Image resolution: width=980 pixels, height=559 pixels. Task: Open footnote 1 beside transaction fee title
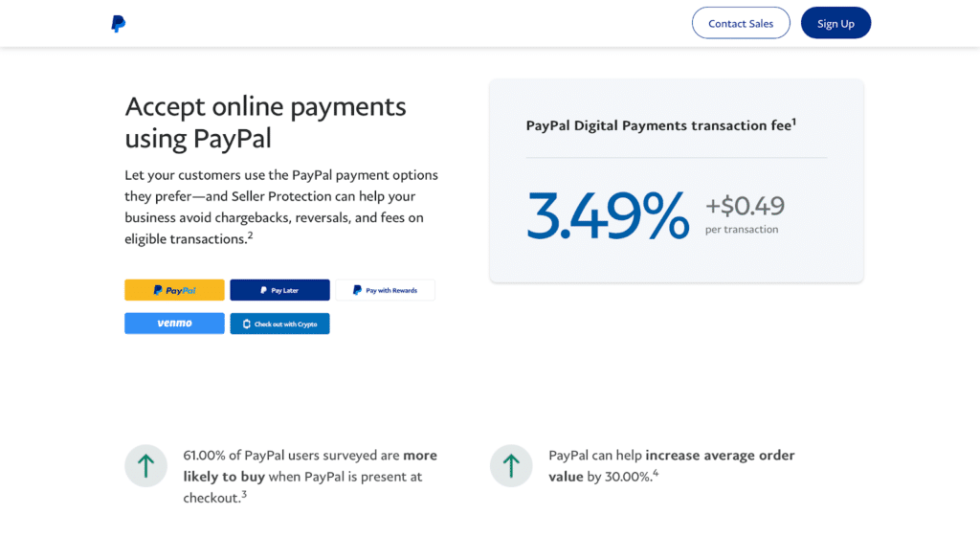[x=794, y=122]
